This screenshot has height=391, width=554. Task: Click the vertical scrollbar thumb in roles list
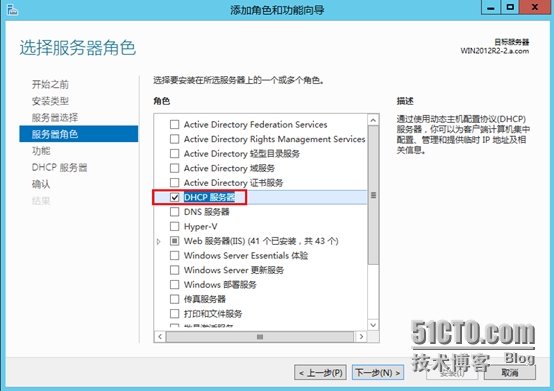click(x=373, y=195)
